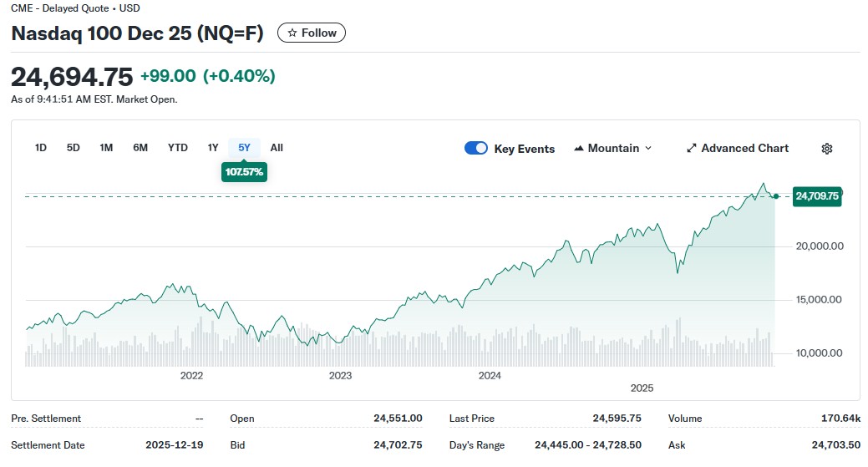Click the 107.57% performance badge
868x467 pixels.
coord(244,172)
